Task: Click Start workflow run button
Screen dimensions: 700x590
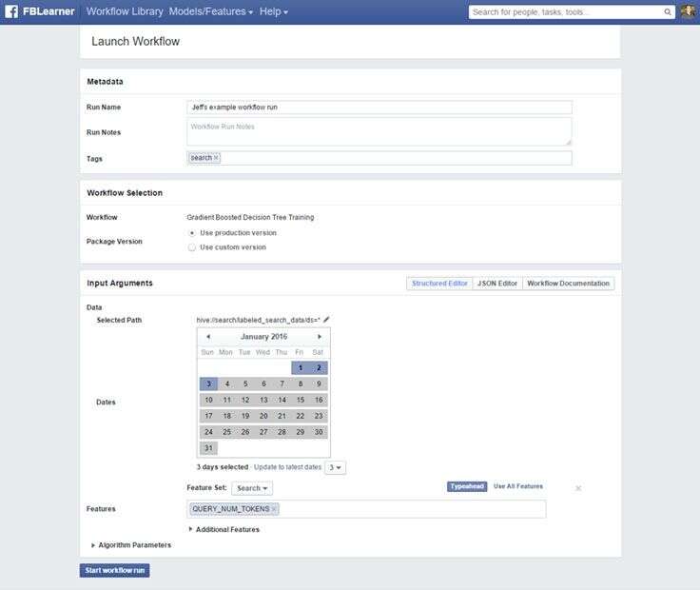Action: [114, 571]
